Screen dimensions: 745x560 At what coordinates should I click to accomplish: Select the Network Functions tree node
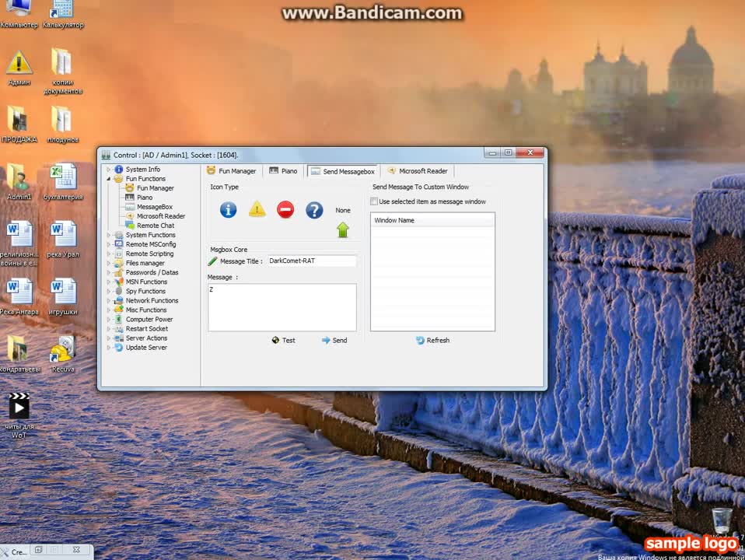pos(152,300)
